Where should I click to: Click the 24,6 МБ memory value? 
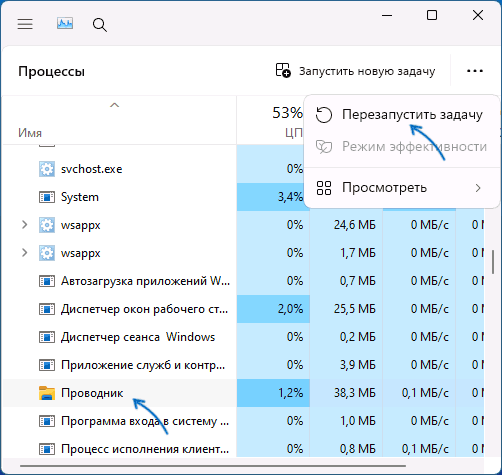[355, 225]
